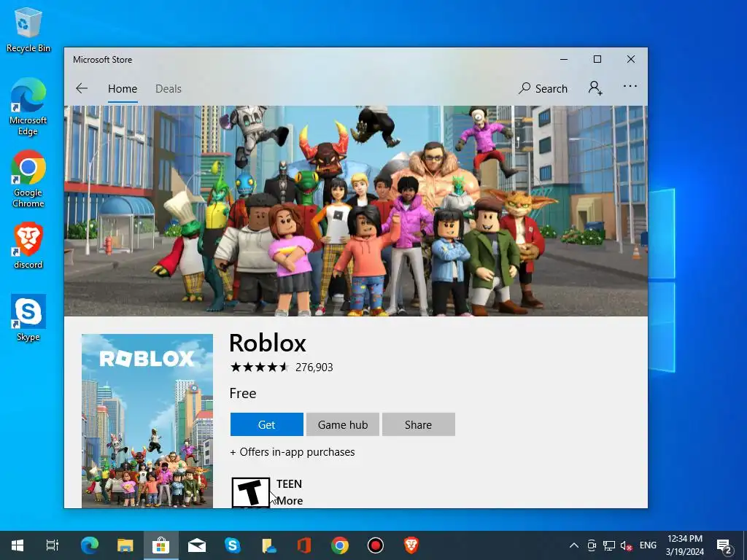The height and width of the screenshot is (560, 747).
Task: Select the Microsoft Edge desktop shortcut
Action: click(28, 106)
